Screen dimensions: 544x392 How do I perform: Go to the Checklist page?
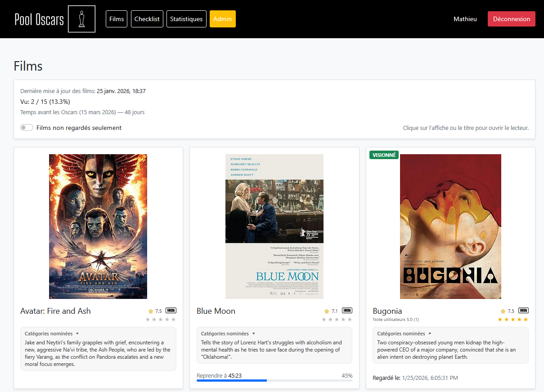[147, 19]
